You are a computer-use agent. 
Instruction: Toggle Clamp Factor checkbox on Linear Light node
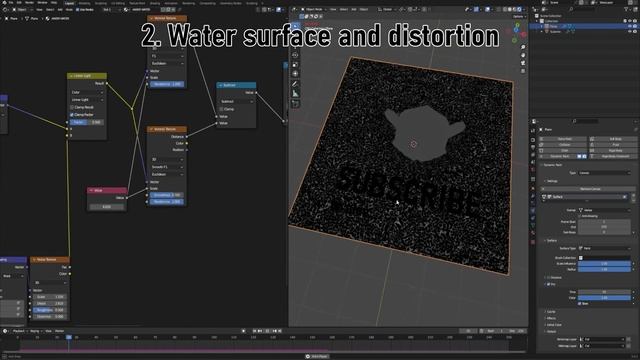tap(72, 115)
